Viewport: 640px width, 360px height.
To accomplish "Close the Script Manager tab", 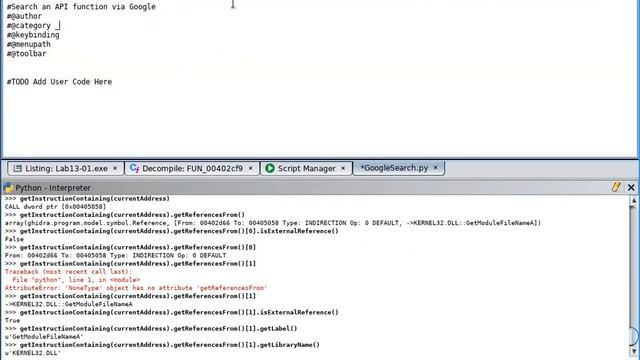I will pyautogui.click(x=343, y=168).
